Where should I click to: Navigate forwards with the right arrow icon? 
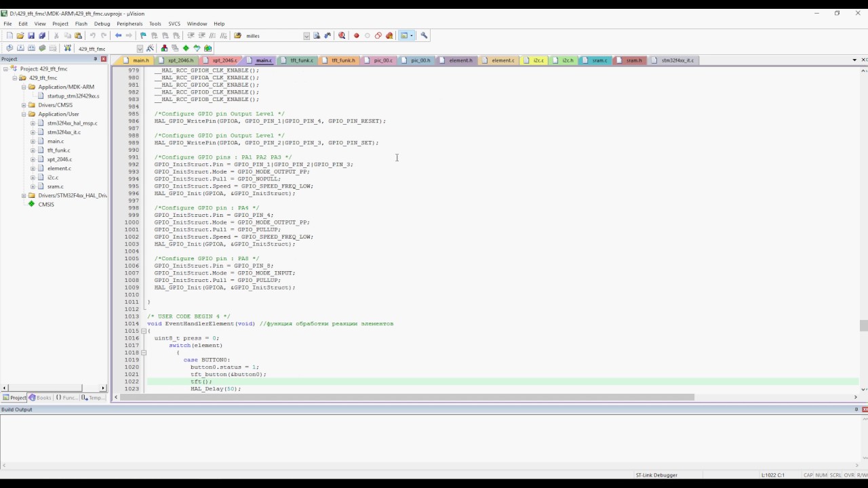(x=129, y=36)
